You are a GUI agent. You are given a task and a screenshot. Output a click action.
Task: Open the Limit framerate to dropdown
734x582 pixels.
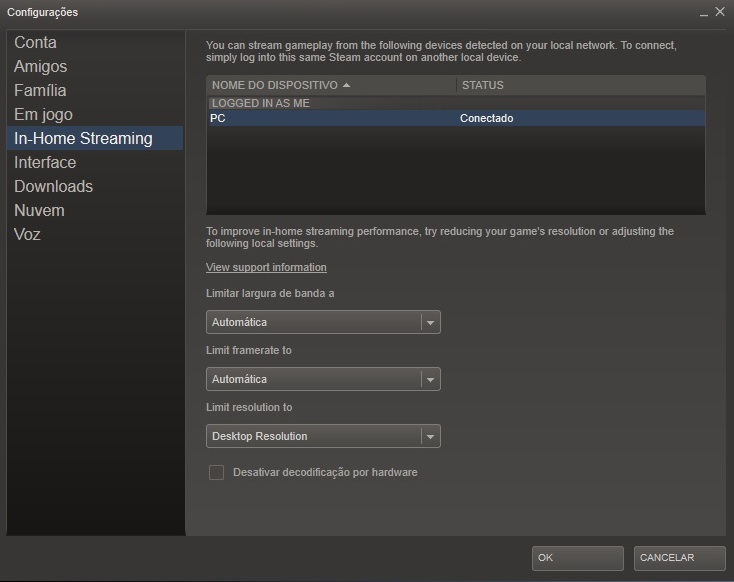pyautogui.click(x=323, y=379)
